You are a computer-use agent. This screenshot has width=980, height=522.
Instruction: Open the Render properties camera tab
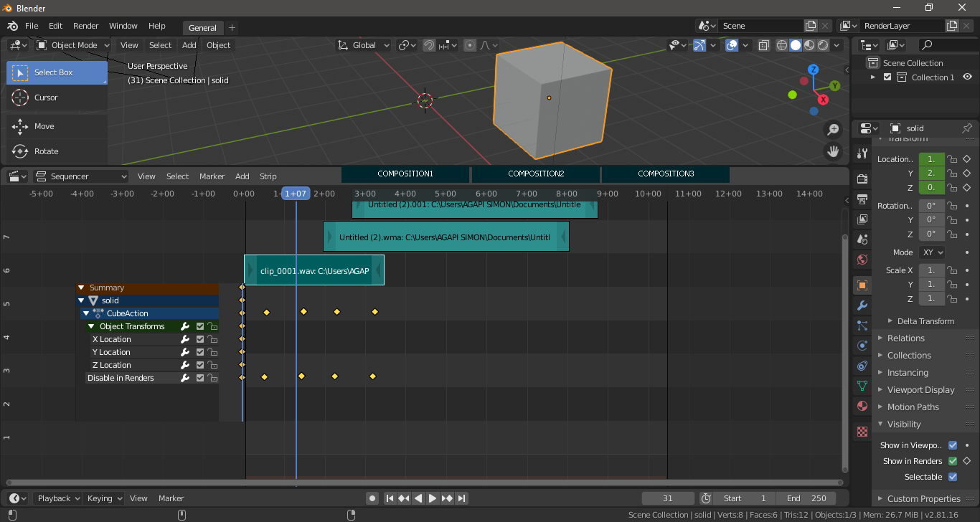(862, 178)
